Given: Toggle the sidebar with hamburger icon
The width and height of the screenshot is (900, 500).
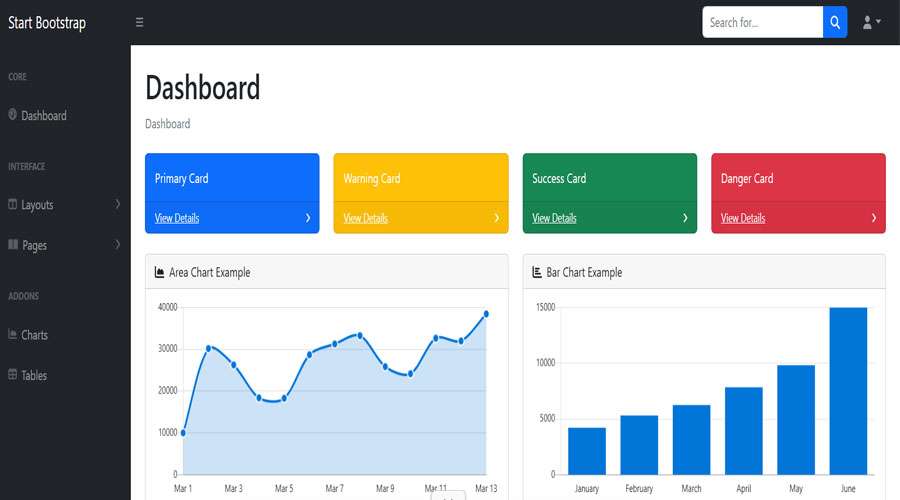Looking at the screenshot, I should pyautogui.click(x=139, y=22).
